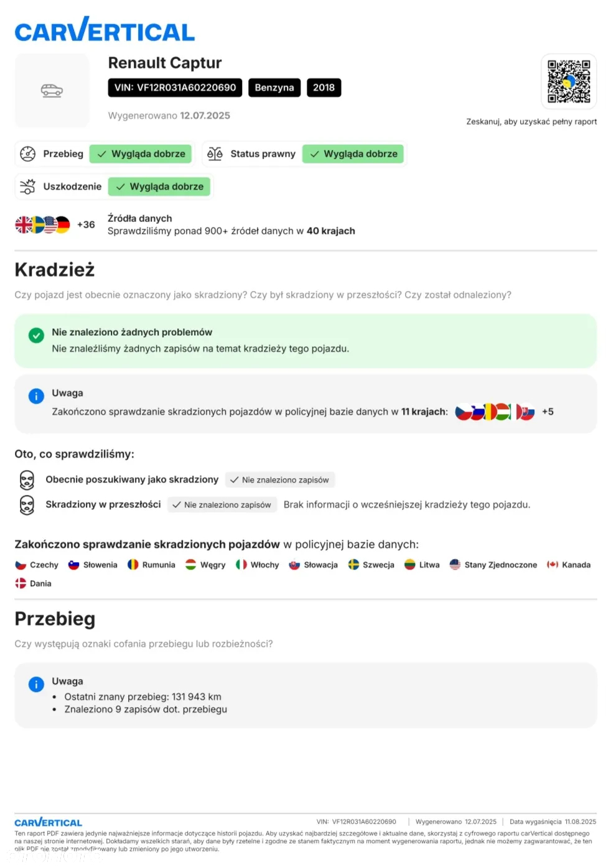
Task: Expand the +5 more countries flags
Action: click(548, 412)
